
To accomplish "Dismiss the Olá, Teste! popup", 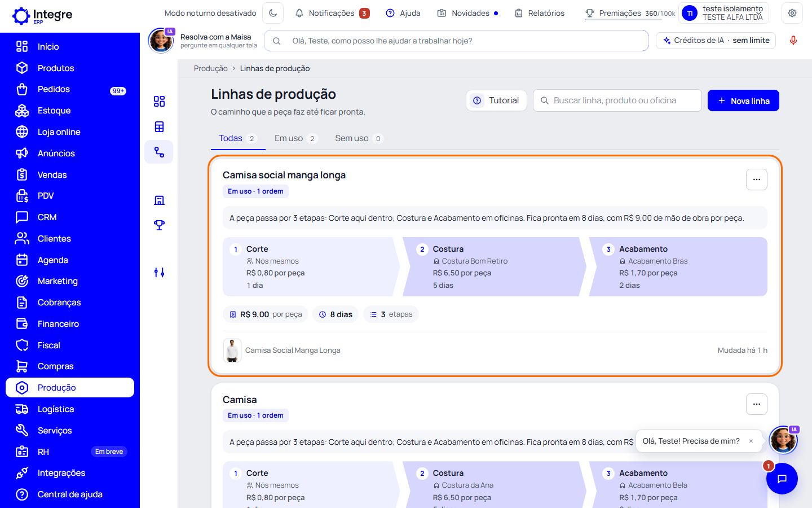I will coord(751,441).
